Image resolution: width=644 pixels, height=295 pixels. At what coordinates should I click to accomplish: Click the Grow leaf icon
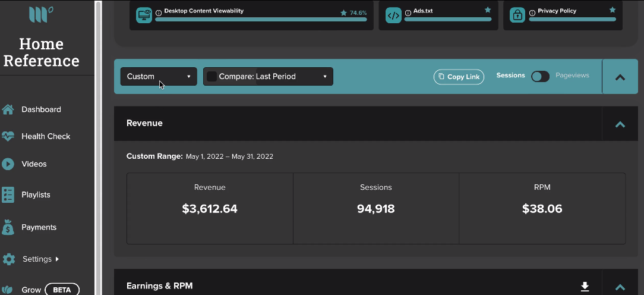click(8, 290)
